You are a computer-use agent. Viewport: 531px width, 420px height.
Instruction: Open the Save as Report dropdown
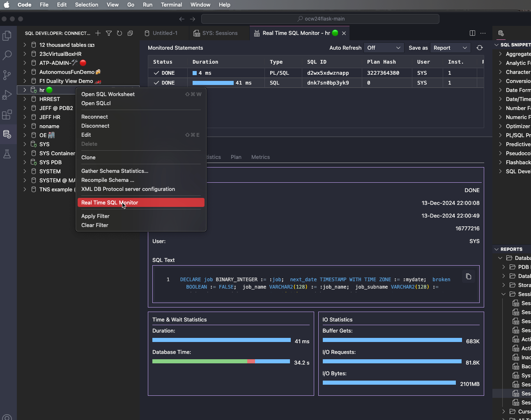450,48
